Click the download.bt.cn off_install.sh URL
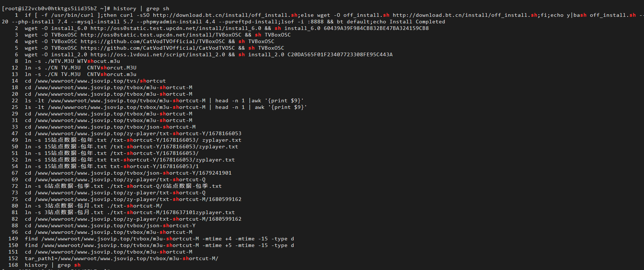The width and height of the screenshot is (644, 270). 225,15
